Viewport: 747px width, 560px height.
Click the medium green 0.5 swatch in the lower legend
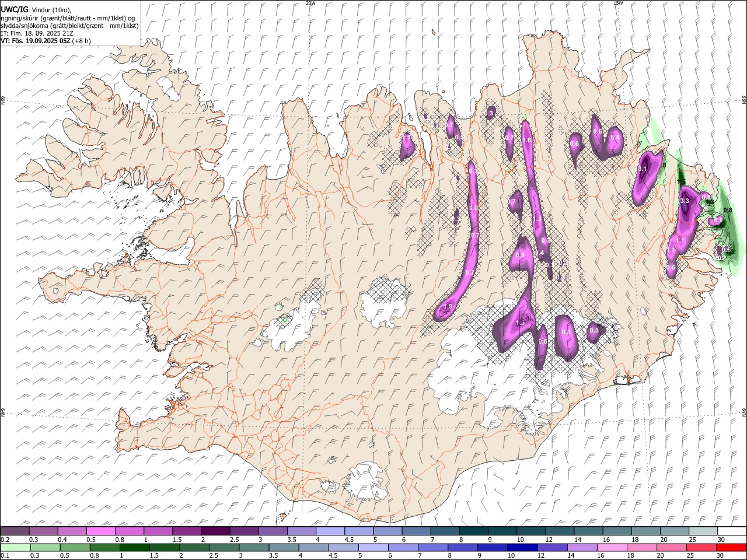pos(75,548)
